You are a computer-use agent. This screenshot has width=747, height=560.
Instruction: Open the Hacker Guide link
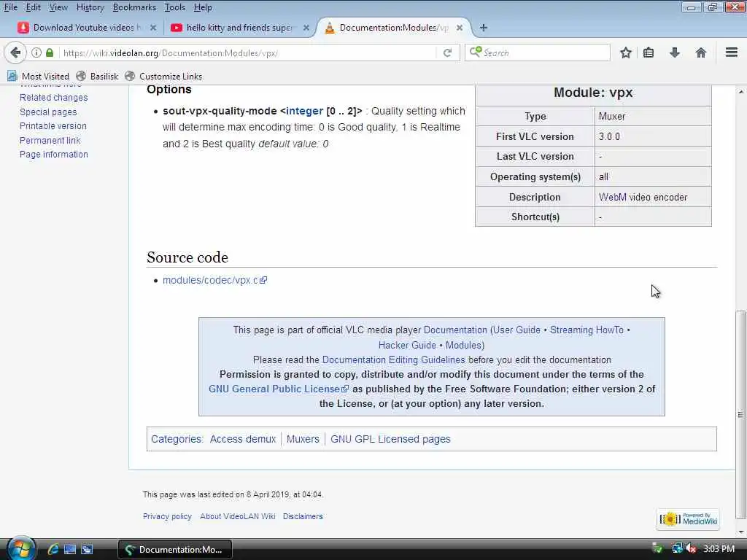[x=407, y=345]
